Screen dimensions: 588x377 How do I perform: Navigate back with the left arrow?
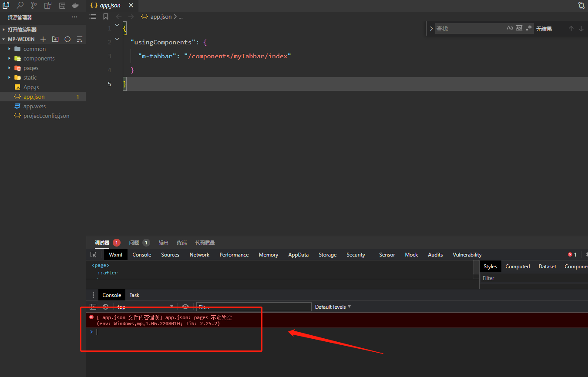[119, 17]
